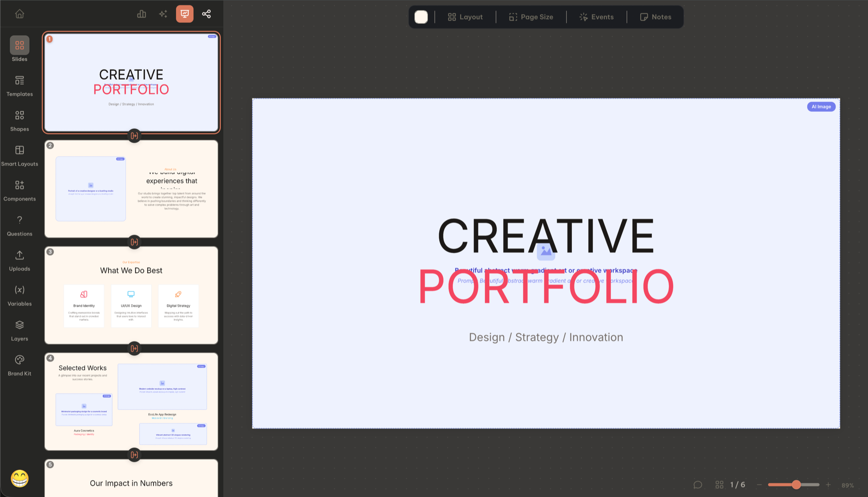This screenshot has height=497, width=868.
Task: Open the Variables panel
Action: click(x=19, y=295)
